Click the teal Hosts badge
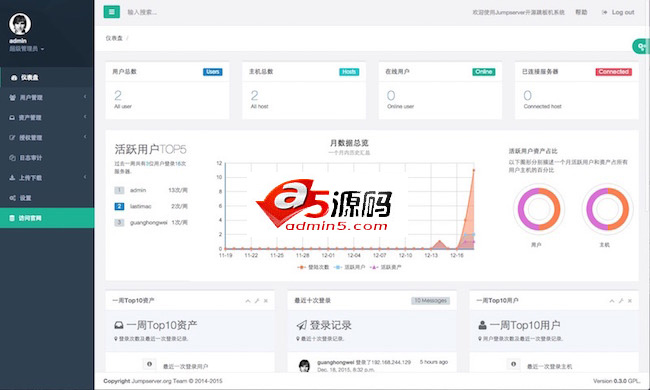 pos(349,72)
